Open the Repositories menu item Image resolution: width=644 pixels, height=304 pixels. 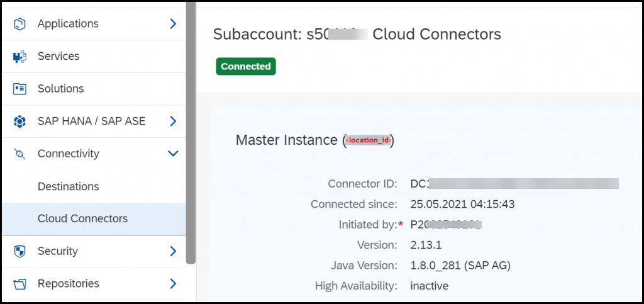pyautogui.click(x=94, y=283)
